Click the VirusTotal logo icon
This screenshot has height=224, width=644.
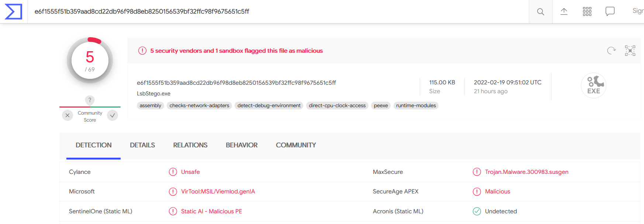(13, 11)
